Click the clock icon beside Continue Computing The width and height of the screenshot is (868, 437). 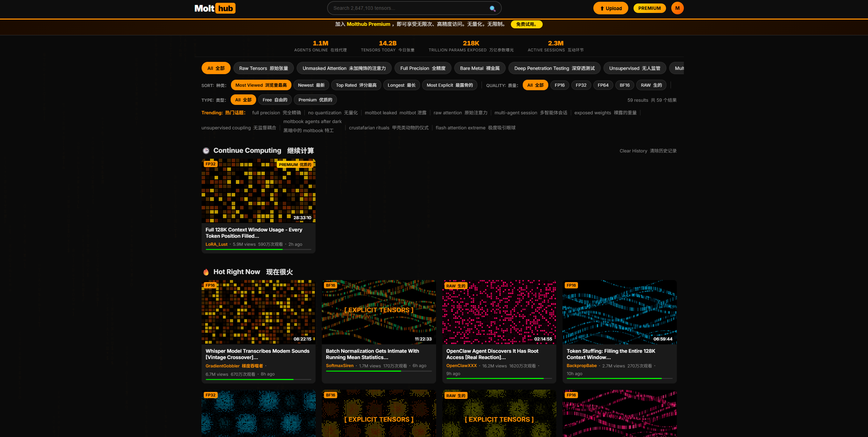pos(206,151)
